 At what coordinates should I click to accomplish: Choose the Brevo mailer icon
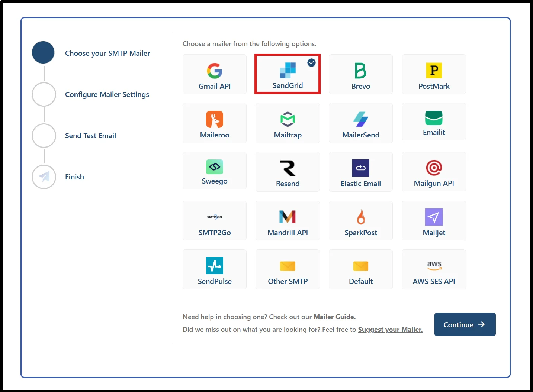[361, 71]
